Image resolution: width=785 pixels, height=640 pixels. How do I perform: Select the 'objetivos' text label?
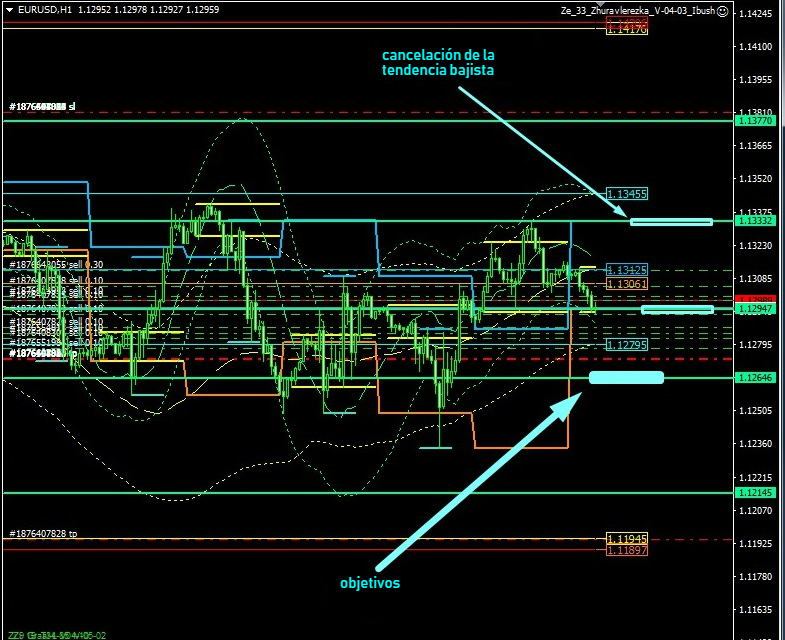[x=370, y=583]
